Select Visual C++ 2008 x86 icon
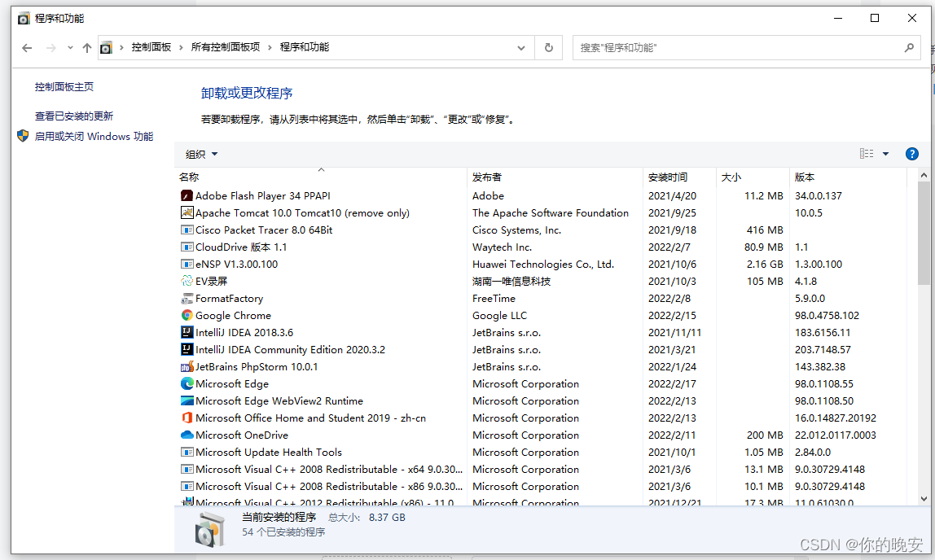Image resolution: width=935 pixels, height=560 pixels. click(x=187, y=486)
